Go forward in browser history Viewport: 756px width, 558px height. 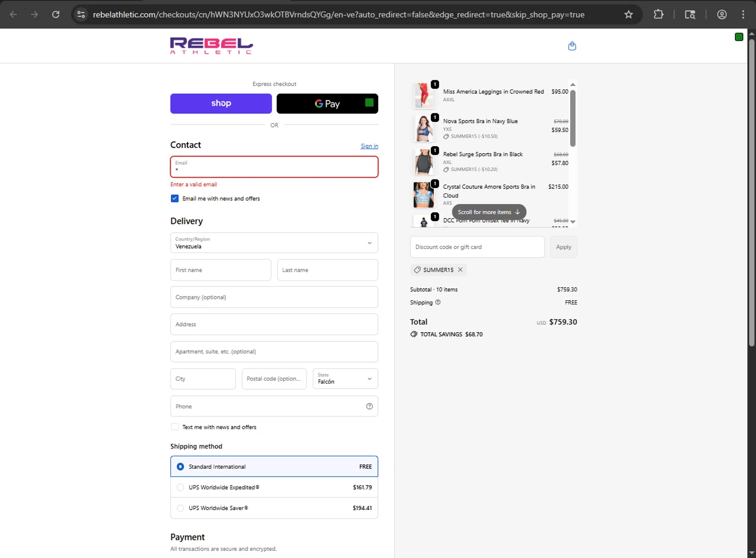[34, 15]
